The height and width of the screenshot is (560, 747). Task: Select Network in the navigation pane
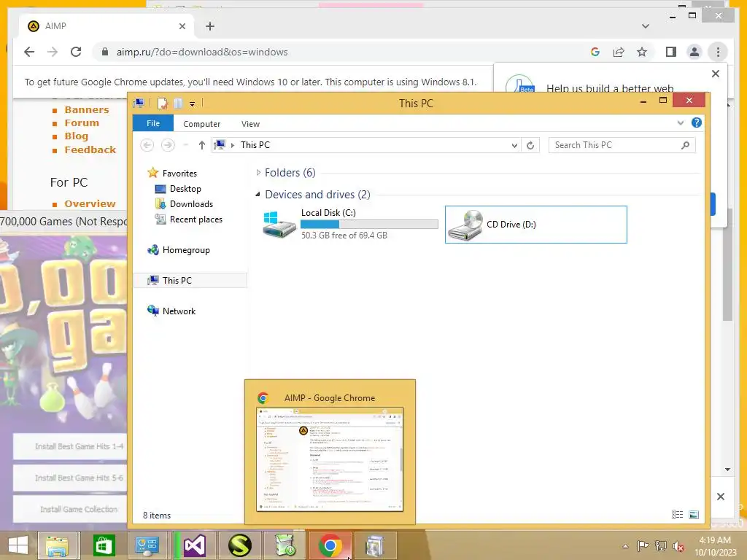click(x=179, y=311)
